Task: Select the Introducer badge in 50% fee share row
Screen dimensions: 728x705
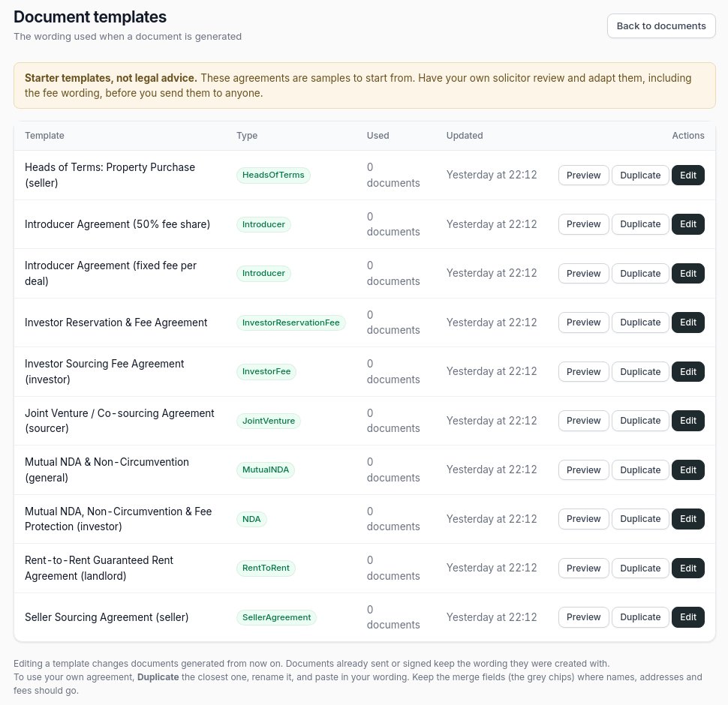Action: click(263, 224)
